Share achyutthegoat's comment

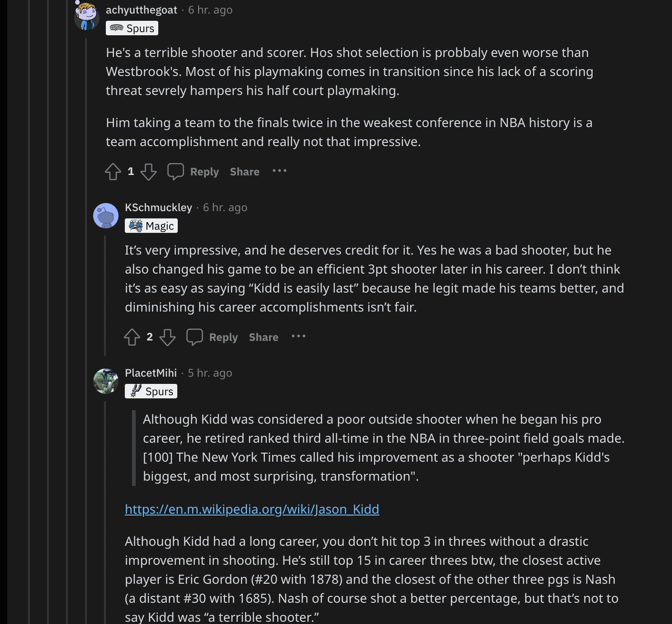coord(245,172)
